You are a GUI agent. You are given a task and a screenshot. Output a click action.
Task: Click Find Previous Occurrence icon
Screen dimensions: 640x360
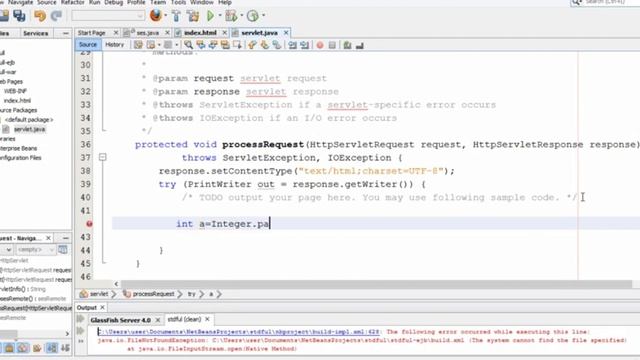200,45
